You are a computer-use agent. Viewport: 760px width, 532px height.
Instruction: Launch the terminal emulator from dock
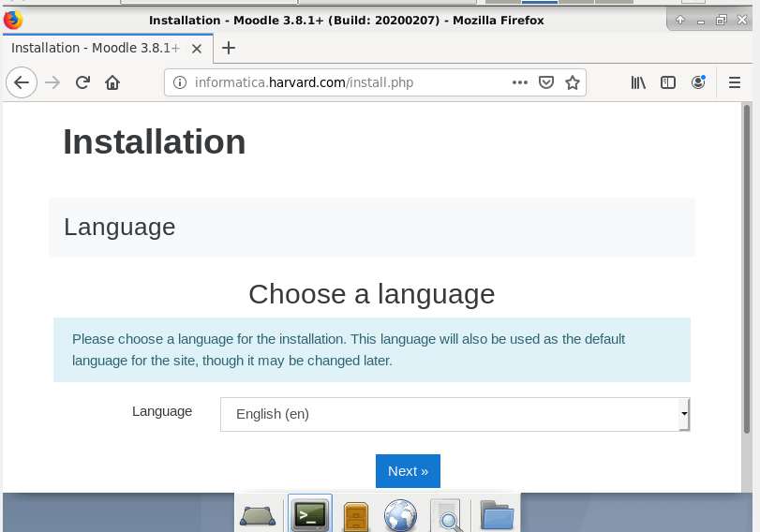(310, 514)
